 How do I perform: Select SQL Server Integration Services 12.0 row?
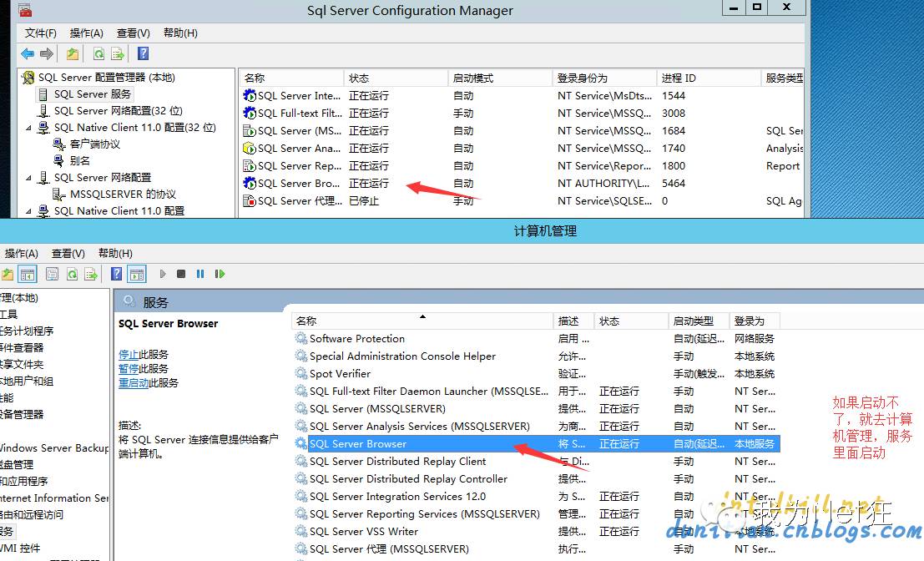point(536,497)
